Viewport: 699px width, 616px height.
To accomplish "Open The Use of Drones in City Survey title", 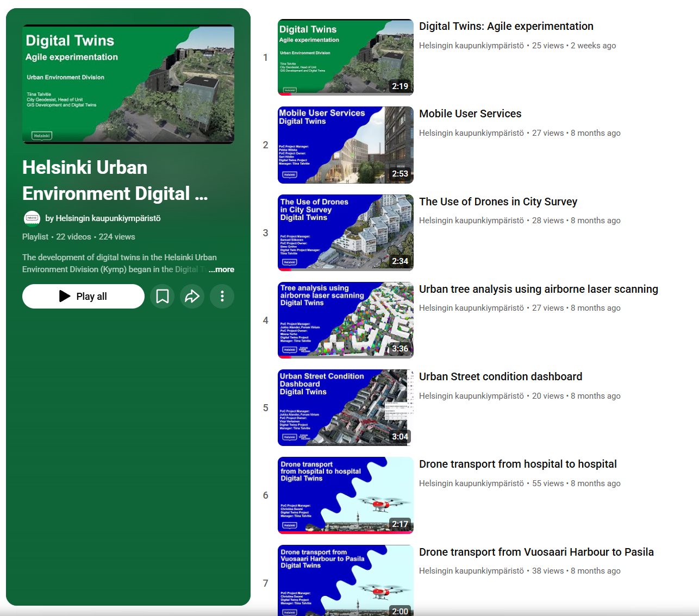I will (x=497, y=202).
